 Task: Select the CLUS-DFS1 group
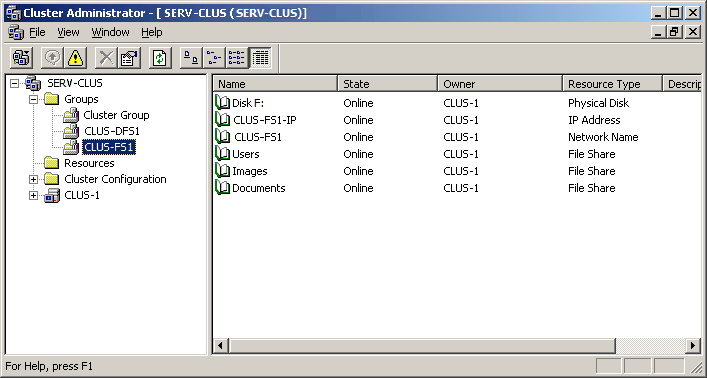(112, 131)
